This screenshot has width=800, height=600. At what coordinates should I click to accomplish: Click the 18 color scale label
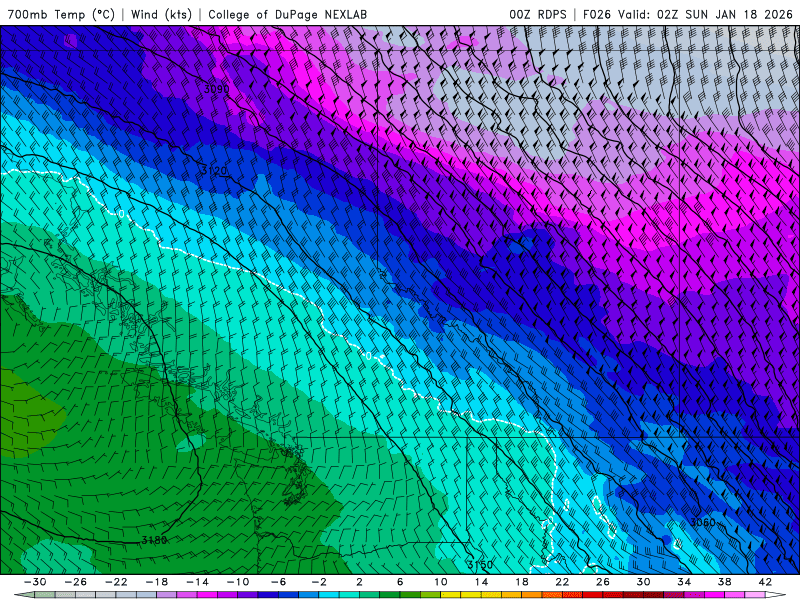click(522, 582)
